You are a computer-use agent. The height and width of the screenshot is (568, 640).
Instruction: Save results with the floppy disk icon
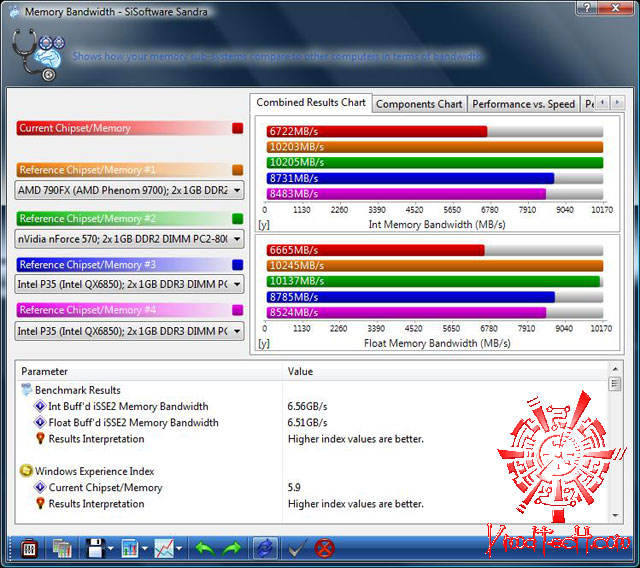click(x=96, y=548)
